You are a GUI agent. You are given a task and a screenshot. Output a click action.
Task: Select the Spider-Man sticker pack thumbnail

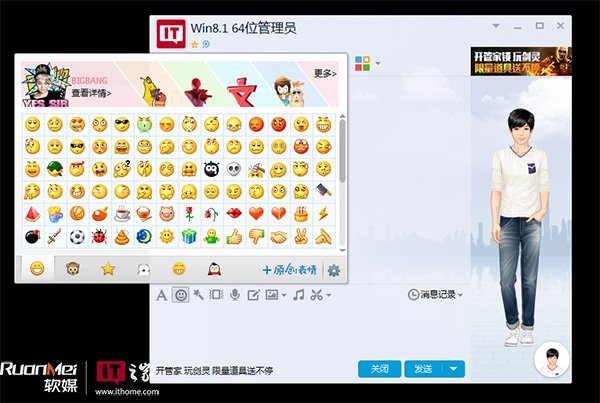click(x=197, y=92)
